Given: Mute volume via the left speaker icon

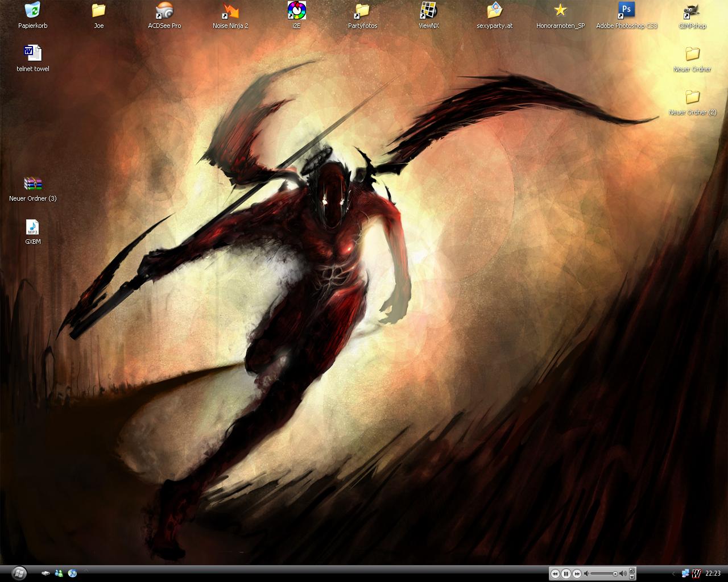Looking at the screenshot, I should pos(586,573).
